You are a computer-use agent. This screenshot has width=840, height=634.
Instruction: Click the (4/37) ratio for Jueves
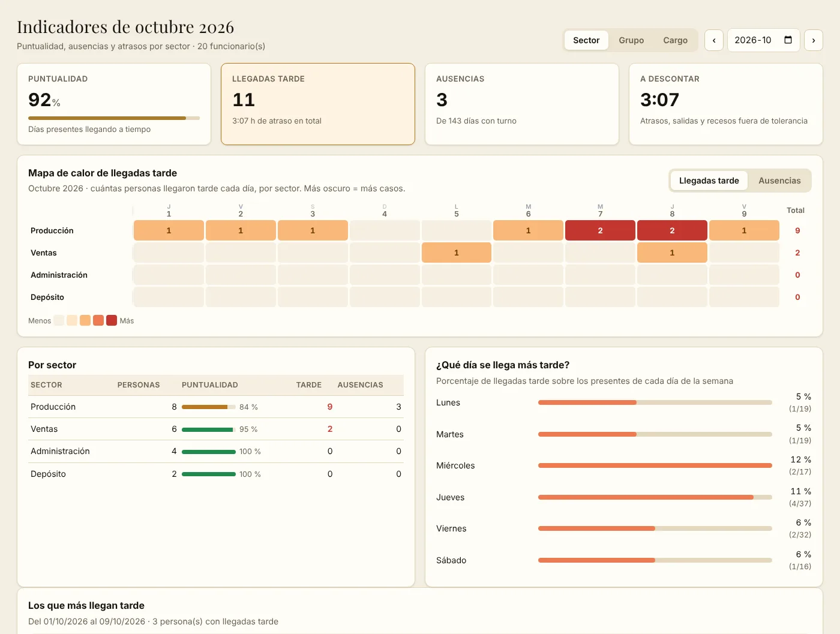click(x=800, y=504)
